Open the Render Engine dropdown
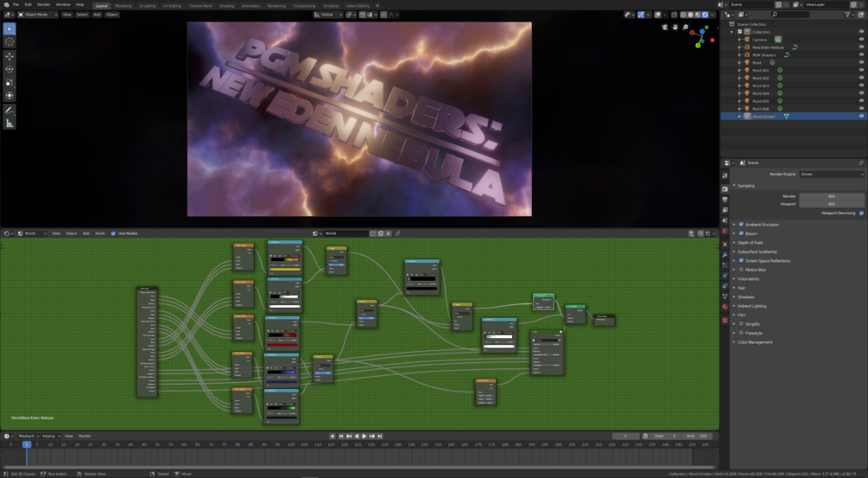Viewport: 868px width, 478px height. pyautogui.click(x=832, y=174)
